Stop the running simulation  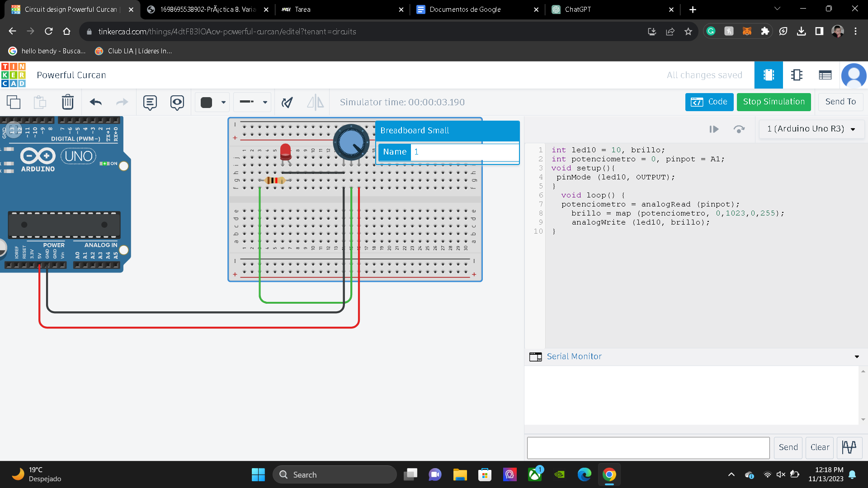[x=774, y=102]
